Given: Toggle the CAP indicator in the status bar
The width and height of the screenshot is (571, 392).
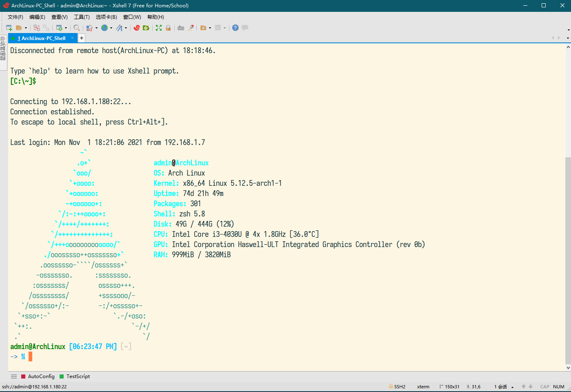Looking at the screenshot, I should coord(545,386).
